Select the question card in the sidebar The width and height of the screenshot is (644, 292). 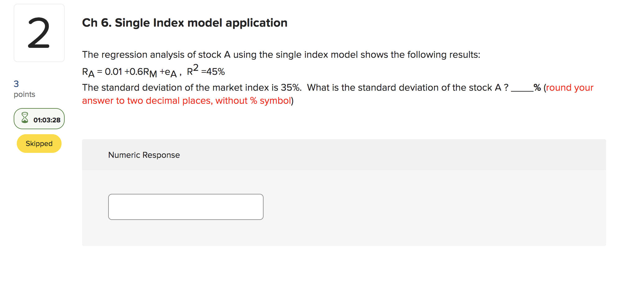39,33
